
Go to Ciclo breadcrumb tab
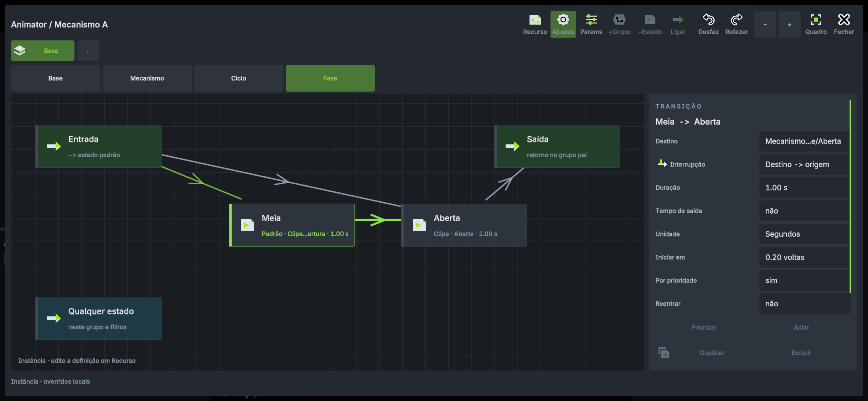[x=239, y=78]
